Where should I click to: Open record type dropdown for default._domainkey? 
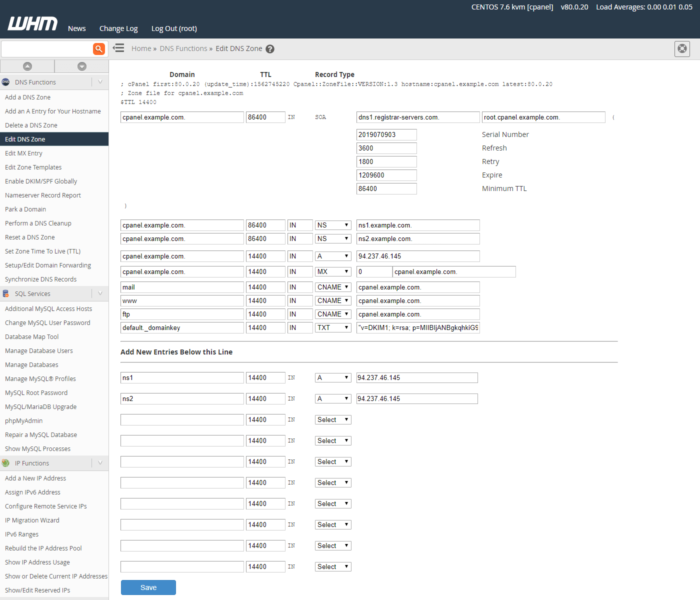pyautogui.click(x=333, y=328)
